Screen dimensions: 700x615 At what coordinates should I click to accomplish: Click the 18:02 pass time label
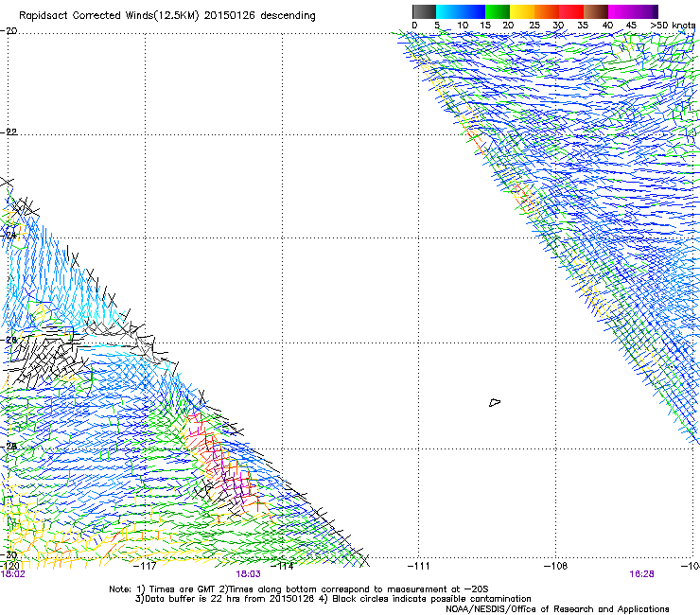tap(13, 574)
